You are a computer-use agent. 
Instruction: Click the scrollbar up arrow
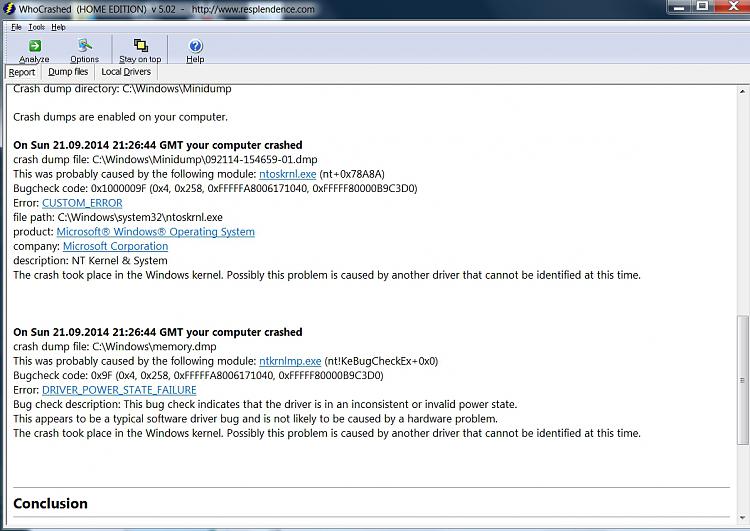(742, 91)
